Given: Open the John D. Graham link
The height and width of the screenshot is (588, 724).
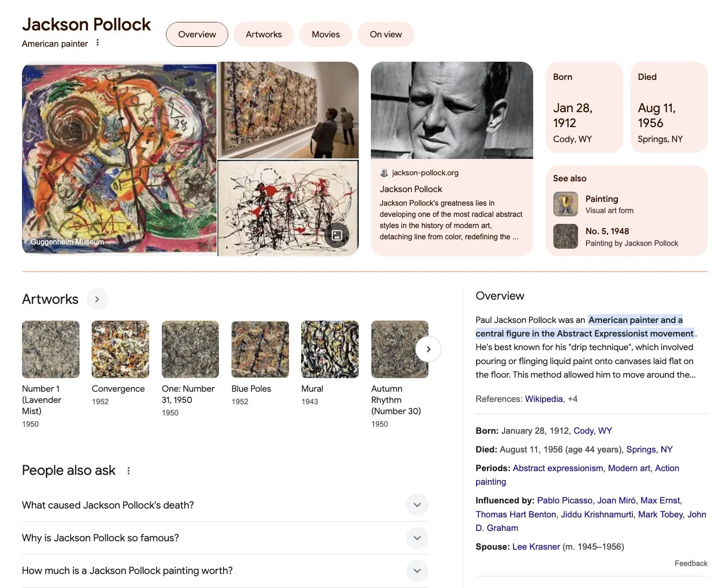Looking at the screenshot, I should tap(591, 521).
